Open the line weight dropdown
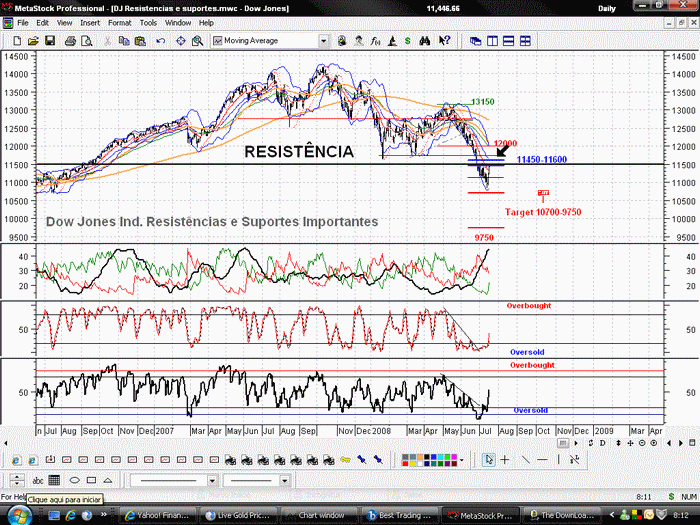The height and width of the screenshot is (525, 700). (x=284, y=480)
